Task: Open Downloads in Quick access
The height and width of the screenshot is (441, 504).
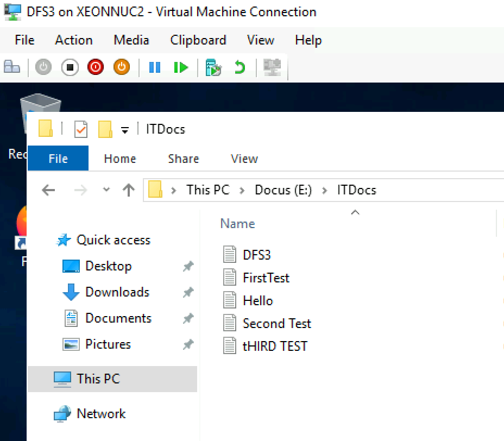Action: [x=117, y=292]
